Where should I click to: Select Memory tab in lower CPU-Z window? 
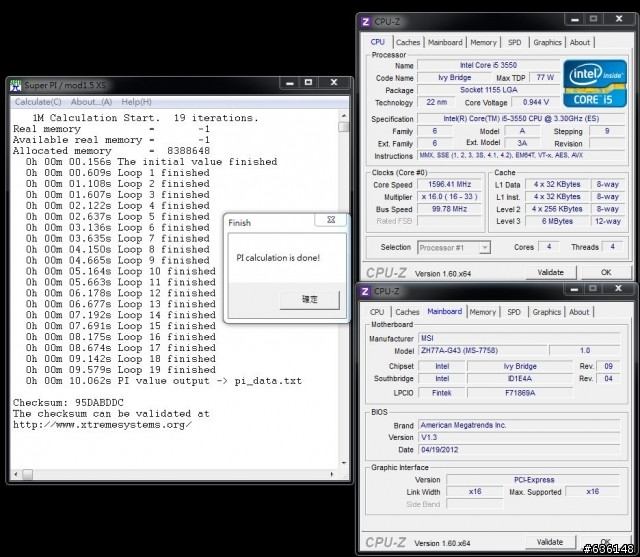pyautogui.click(x=482, y=312)
